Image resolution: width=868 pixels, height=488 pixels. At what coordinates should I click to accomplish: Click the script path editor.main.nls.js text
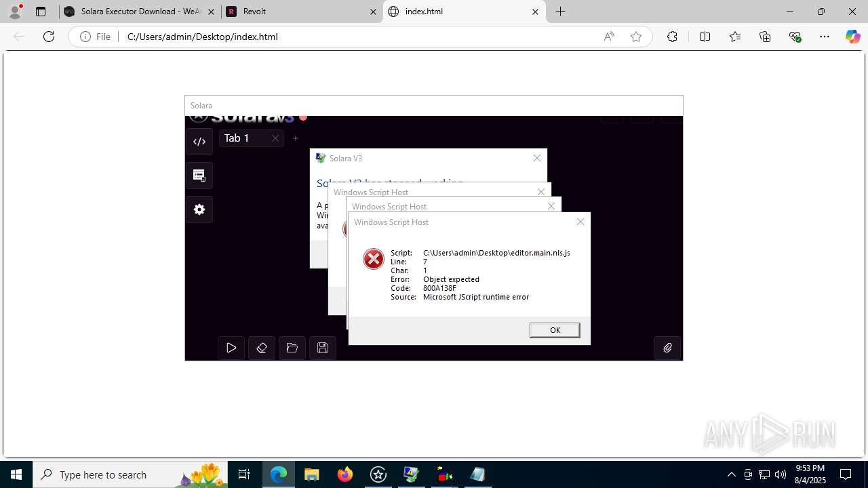(x=496, y=253)
